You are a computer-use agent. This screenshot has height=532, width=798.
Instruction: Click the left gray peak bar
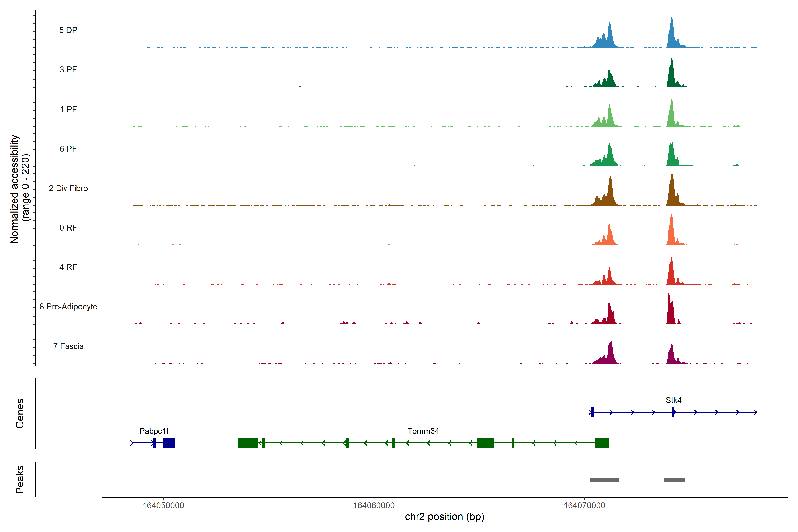pos(604,480)
